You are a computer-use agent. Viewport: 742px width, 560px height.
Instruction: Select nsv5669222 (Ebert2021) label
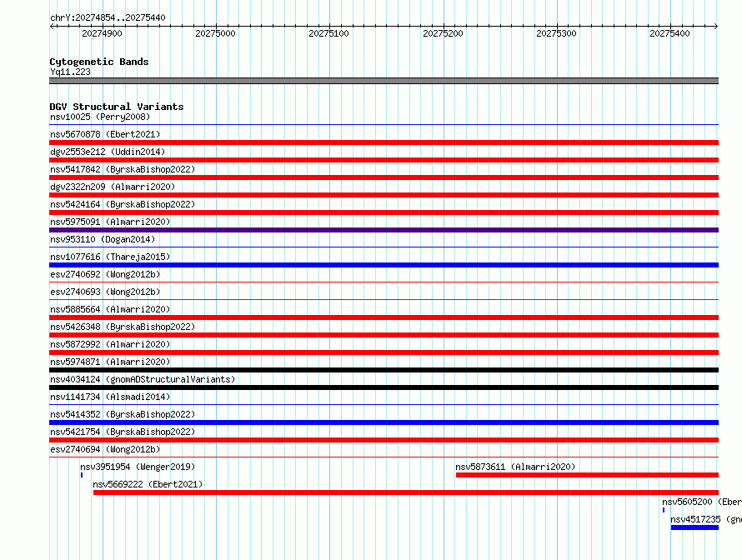point(148,484)
